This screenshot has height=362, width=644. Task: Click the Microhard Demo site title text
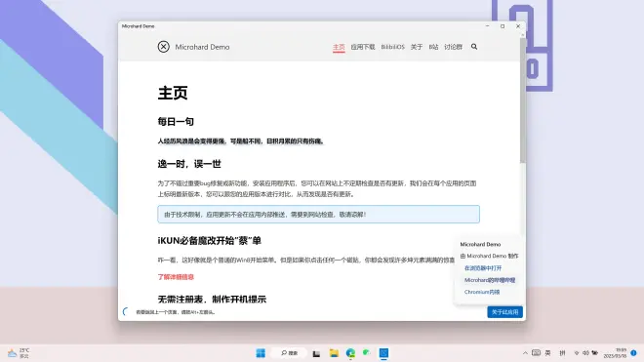pyautogui.click(x=203, y=47)
